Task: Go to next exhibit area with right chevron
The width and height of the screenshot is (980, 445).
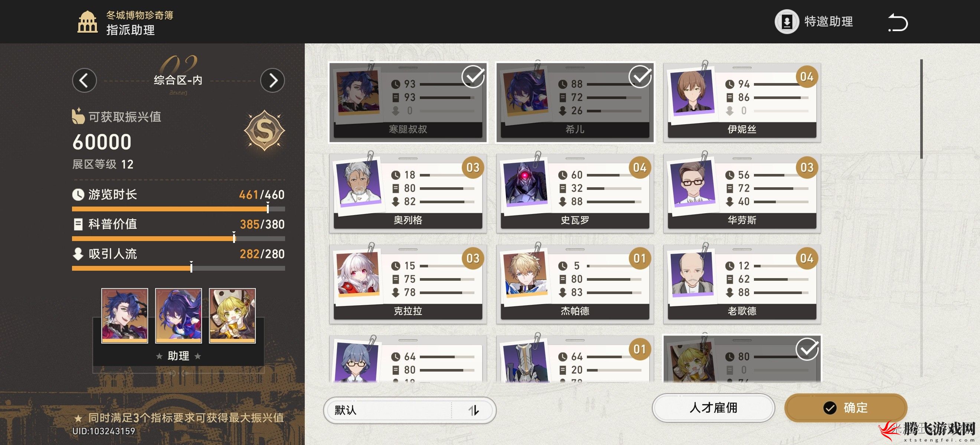Action: [272, 80]
